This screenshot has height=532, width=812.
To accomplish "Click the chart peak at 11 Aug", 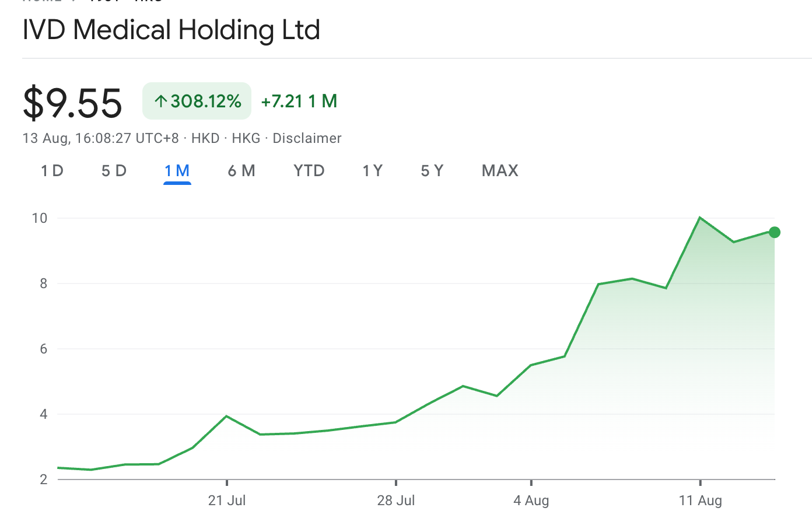I will [700, 218].
